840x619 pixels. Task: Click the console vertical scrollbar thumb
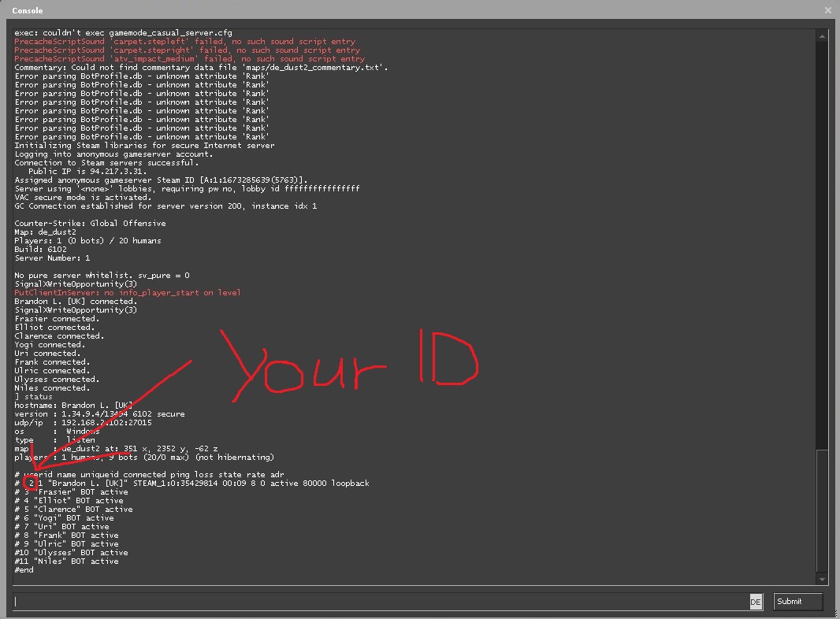[822, 510]
